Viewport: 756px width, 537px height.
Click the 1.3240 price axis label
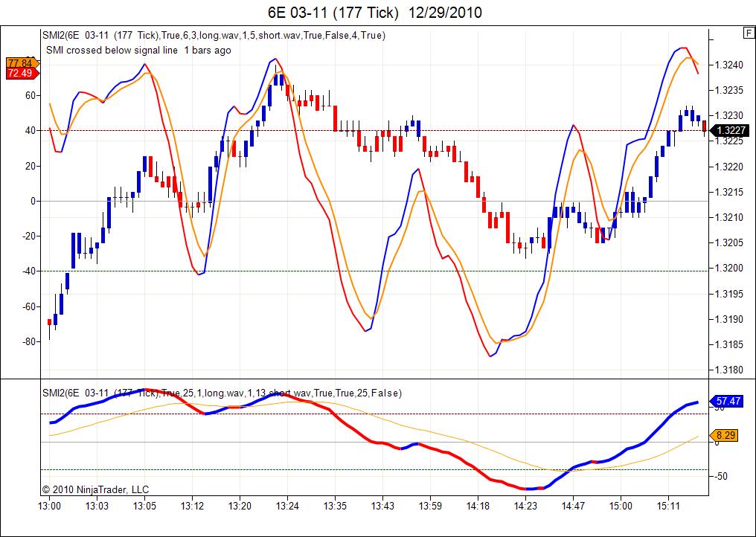729,65
